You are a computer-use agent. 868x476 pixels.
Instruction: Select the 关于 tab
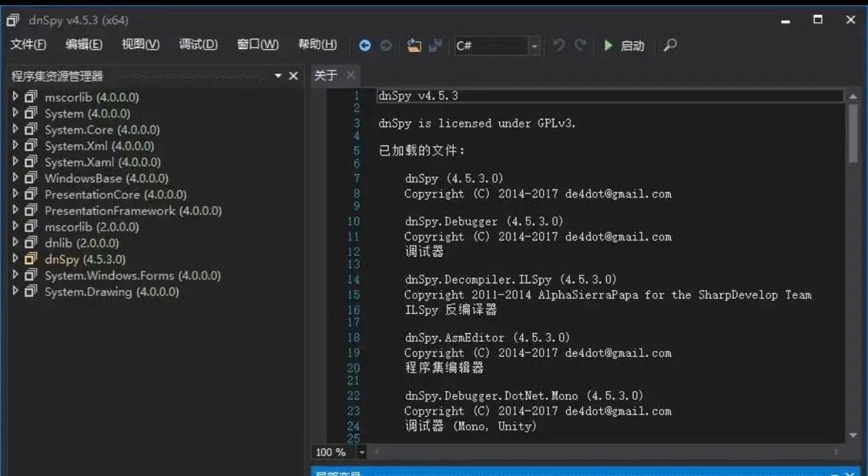point(326,75)
